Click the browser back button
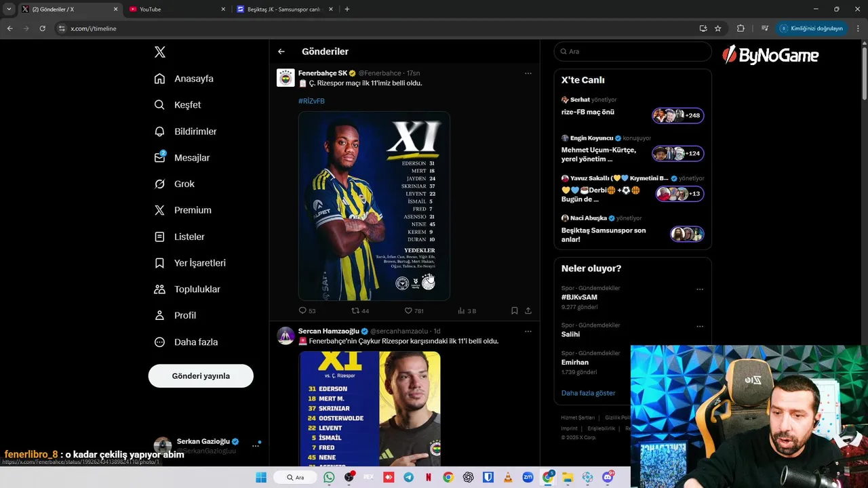The width and height of the screenshot is (868, 488). [9, 28]
